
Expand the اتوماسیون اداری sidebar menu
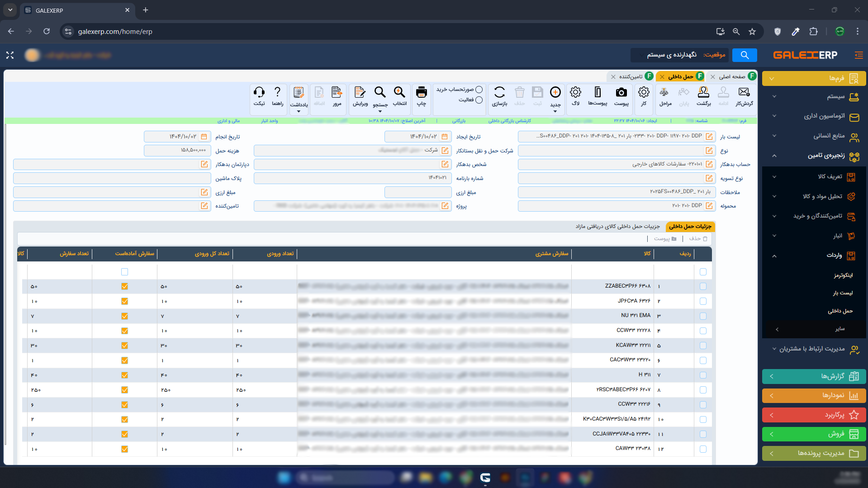pyautogui.click(x=814, y=116)
